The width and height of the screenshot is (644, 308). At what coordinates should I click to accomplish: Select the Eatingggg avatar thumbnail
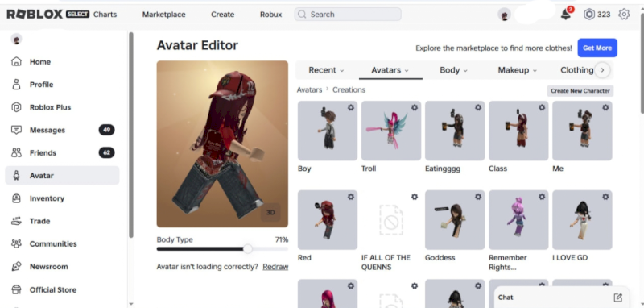(x=455, y=131)
